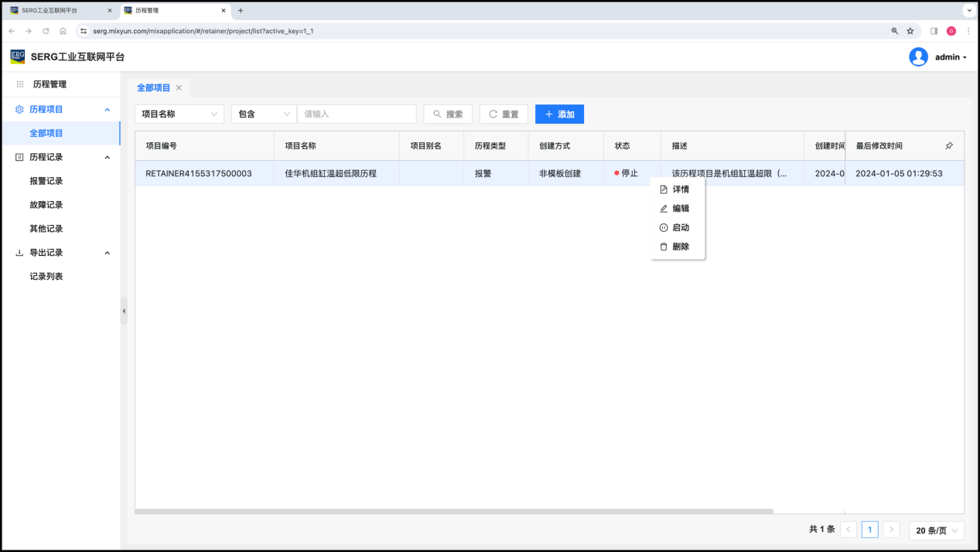
Task: Open the 包含 condition dropdown
Action: (264, 114)
